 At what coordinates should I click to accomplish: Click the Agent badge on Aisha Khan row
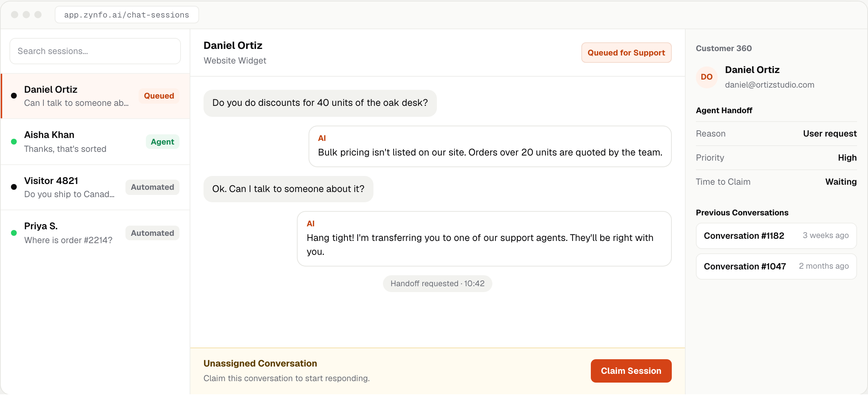162,142
